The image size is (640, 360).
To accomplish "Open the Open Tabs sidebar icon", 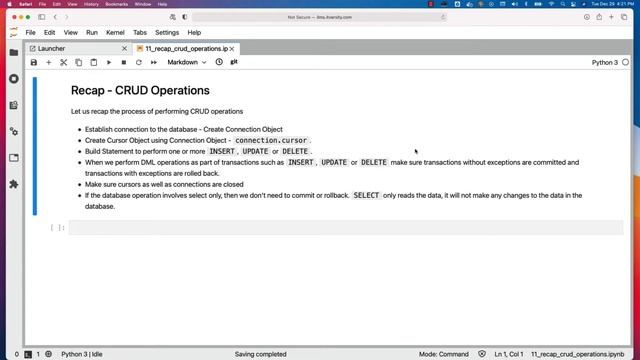I will coord(14,158).
